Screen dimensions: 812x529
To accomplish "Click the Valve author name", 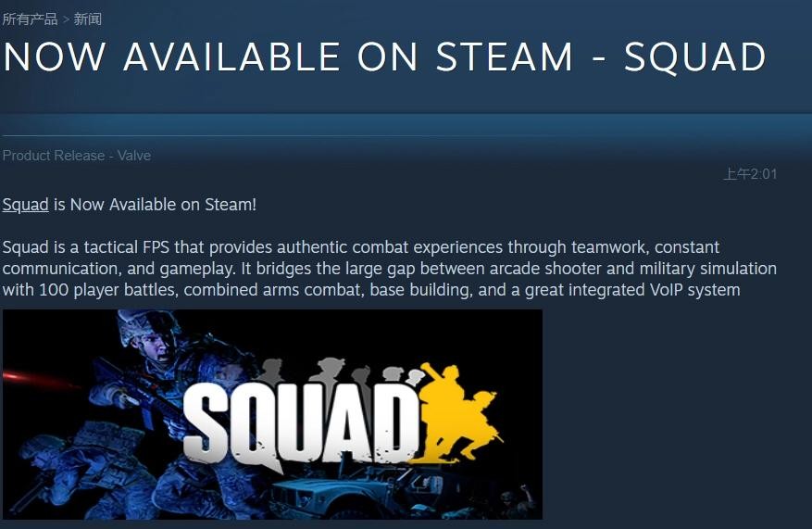I will click(134, 156).
